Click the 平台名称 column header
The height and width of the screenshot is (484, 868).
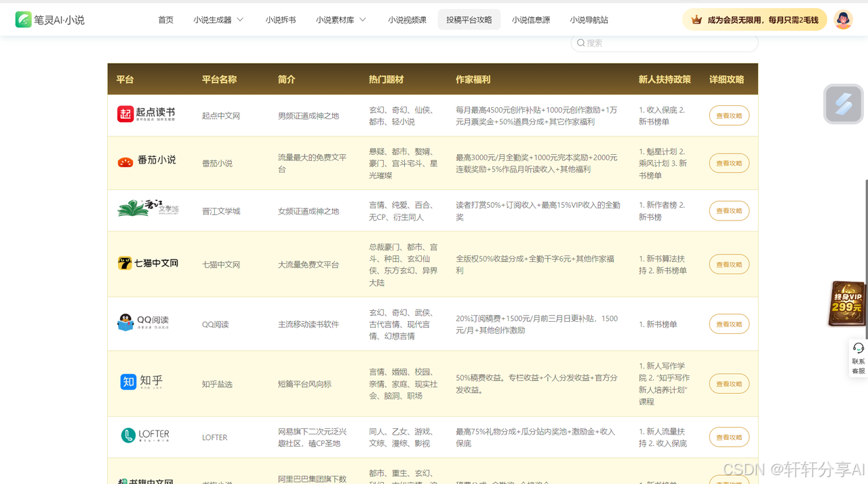tap(219, 79)
